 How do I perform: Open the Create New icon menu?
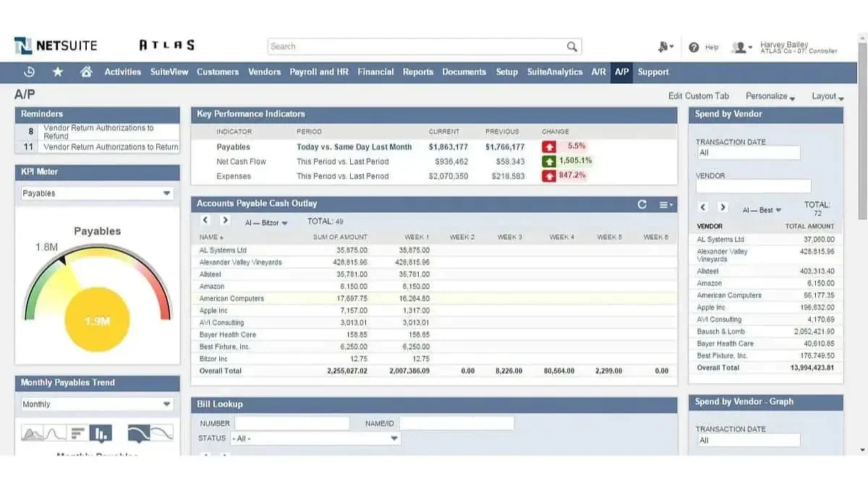point(665,46)
